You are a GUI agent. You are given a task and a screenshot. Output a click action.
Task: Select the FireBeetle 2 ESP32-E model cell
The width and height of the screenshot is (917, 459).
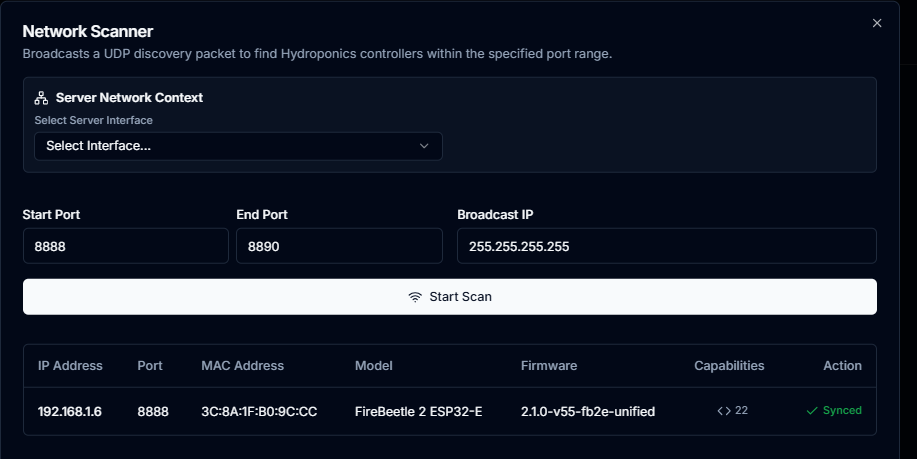pos(419,412)
